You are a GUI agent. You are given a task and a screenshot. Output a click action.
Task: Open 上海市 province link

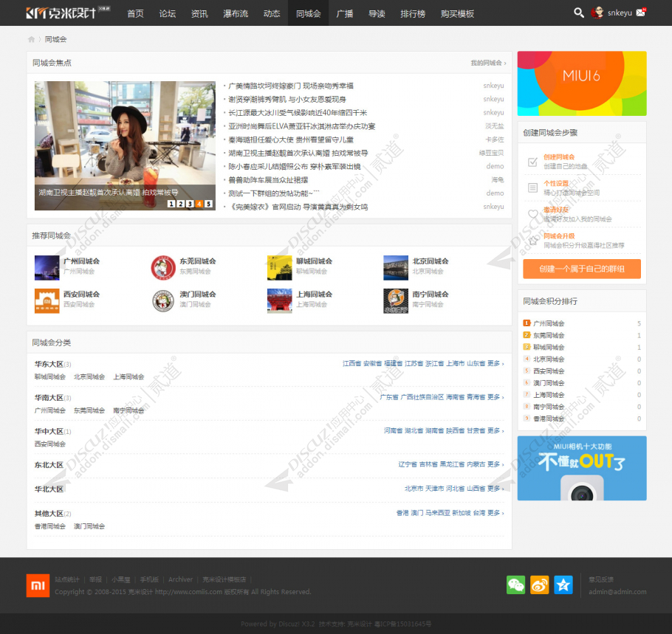[455, 363]
